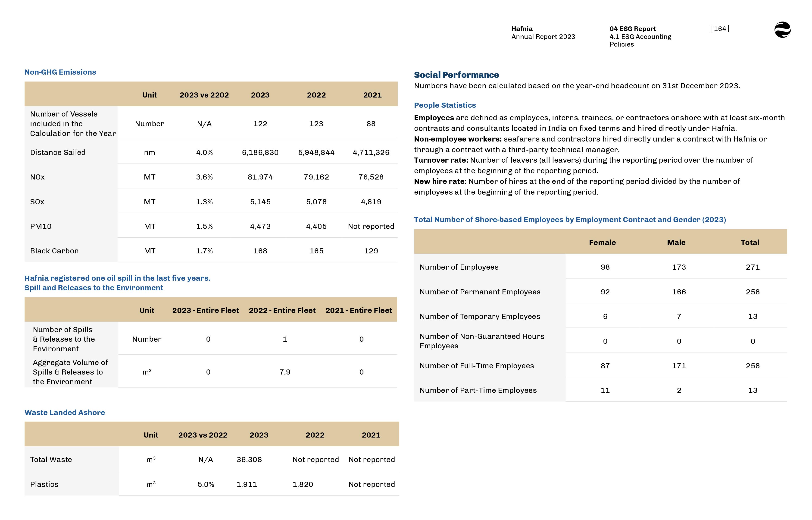
Task: Click the total employees value 271
Action: tap(752, 267)
